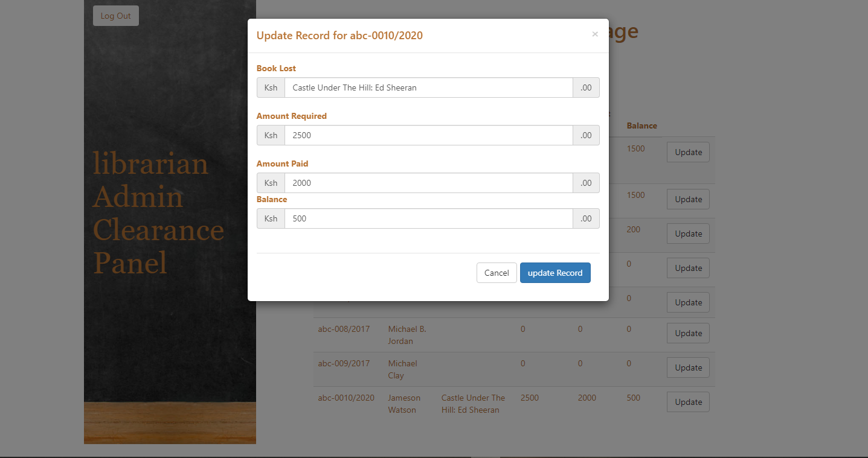
Task: Click Update for record abc-0010/2020
Action: pyautogui.click(x=687, y=402)
